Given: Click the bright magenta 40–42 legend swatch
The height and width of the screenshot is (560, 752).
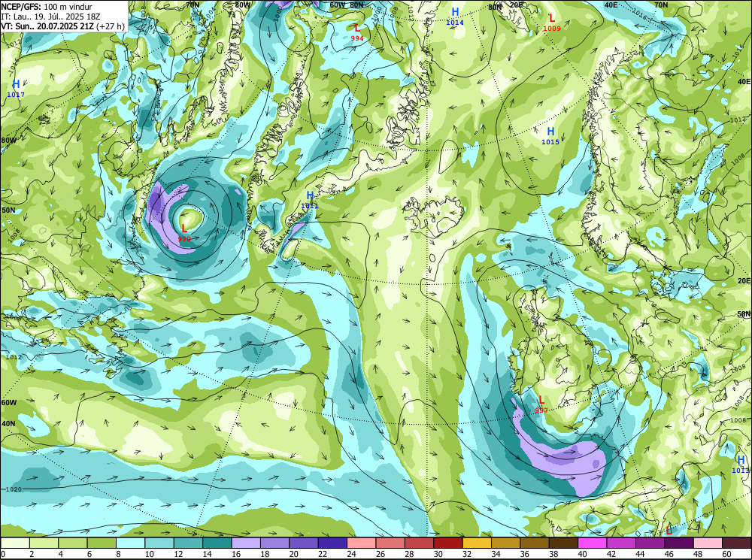Looking at the screenshot, I should coord(593,543).
